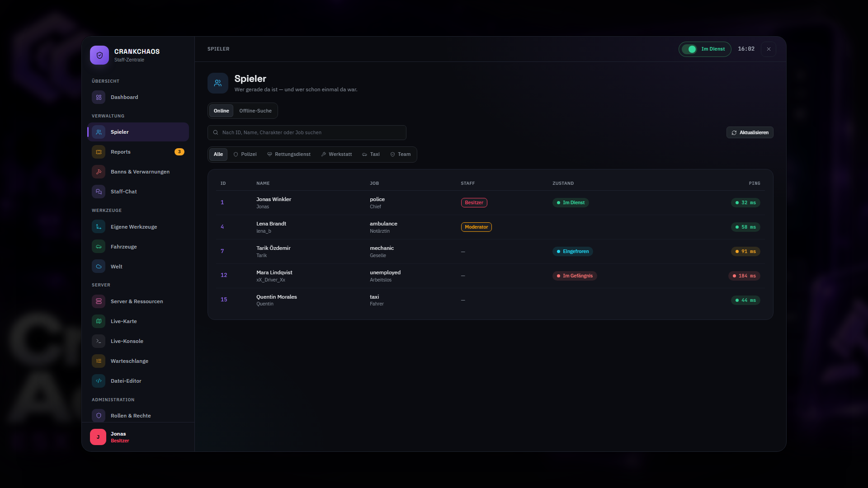Click the Besitzer staff badge in the table

point(474,203)
